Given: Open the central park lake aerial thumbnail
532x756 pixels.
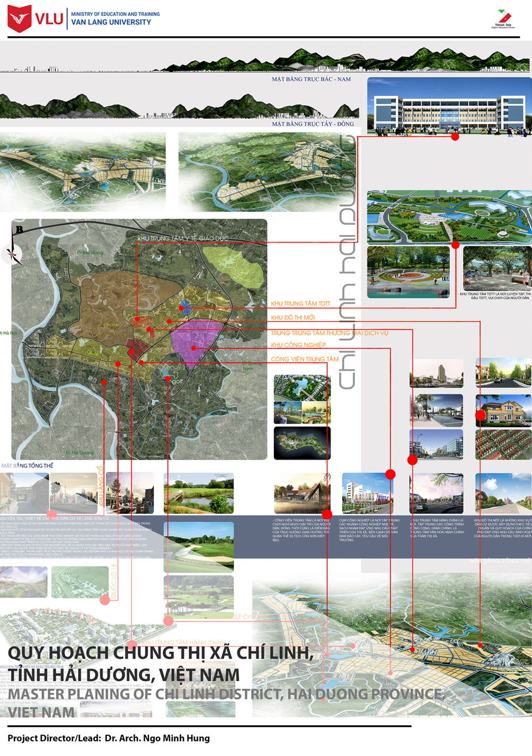Looking at the screenshot, I should tap(302, 388).
